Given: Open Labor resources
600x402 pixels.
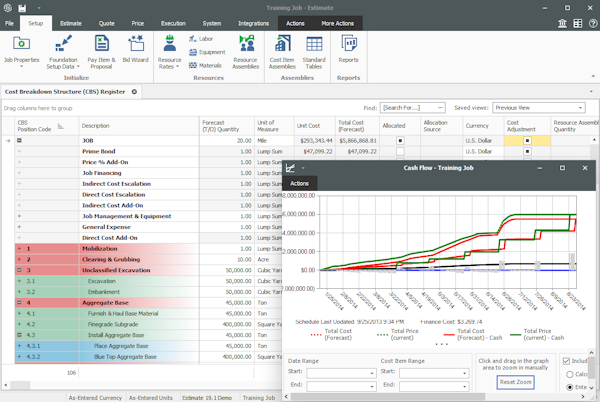Looking at the screenshot, I should coord(201,39).
